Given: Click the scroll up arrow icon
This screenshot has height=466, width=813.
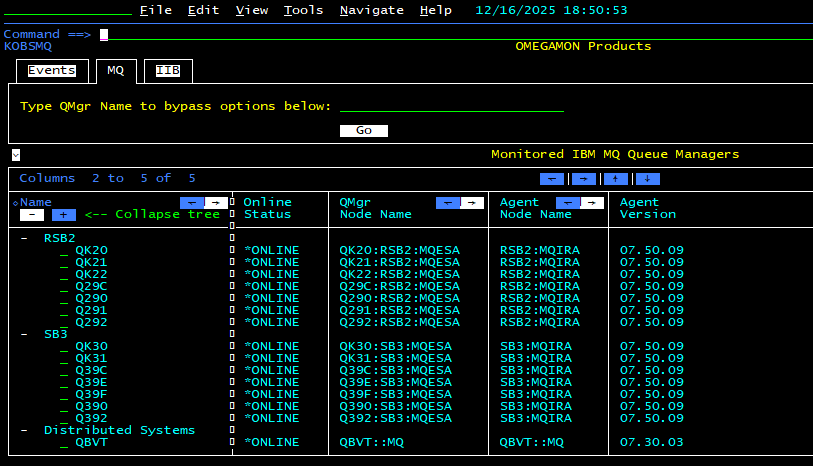Looking at the screenshot, I should pyautogui.click(x=615, y=179).
